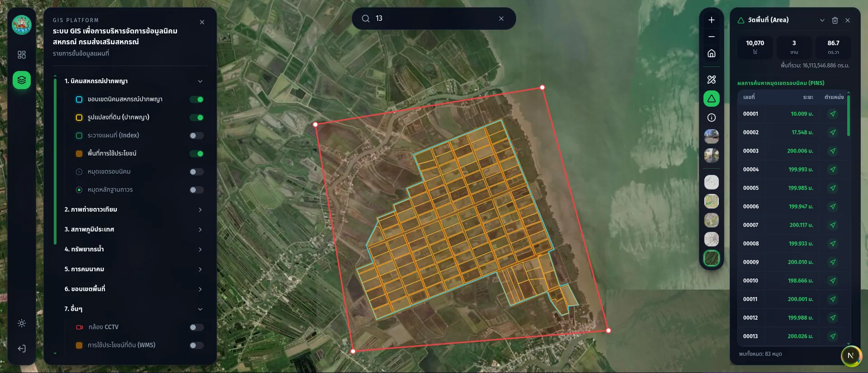Open the info identify tool

(712, 118)
